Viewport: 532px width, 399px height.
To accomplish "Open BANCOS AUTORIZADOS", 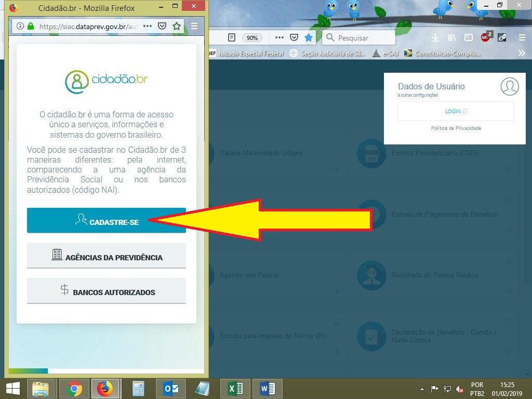I will click(106, 291).
